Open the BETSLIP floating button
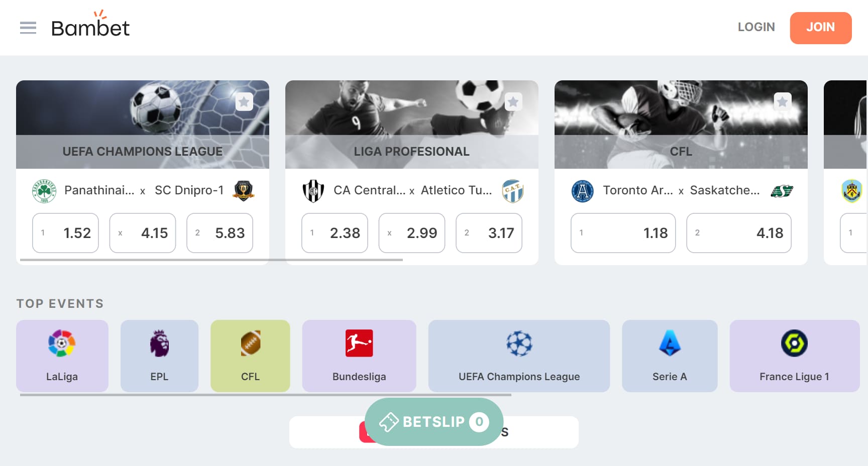This screenshot has width=868, height=466. (x=434, y=422)
